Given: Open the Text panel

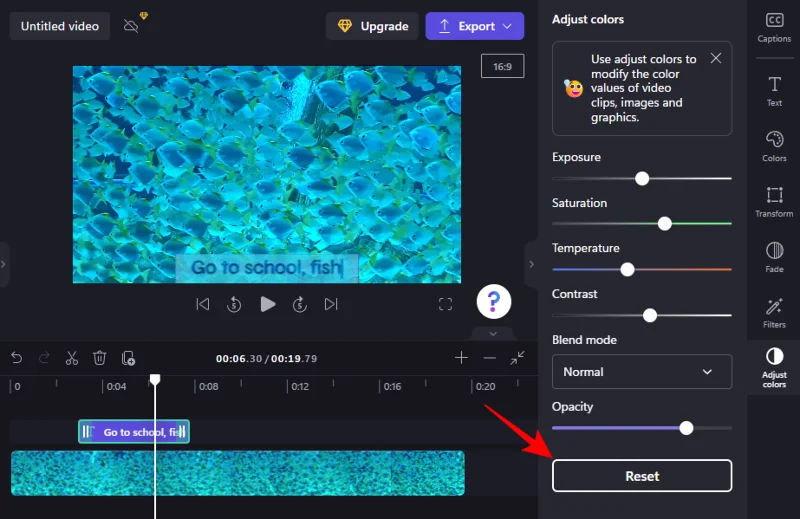Looking at the screenshot, I should tap(773, 91).
